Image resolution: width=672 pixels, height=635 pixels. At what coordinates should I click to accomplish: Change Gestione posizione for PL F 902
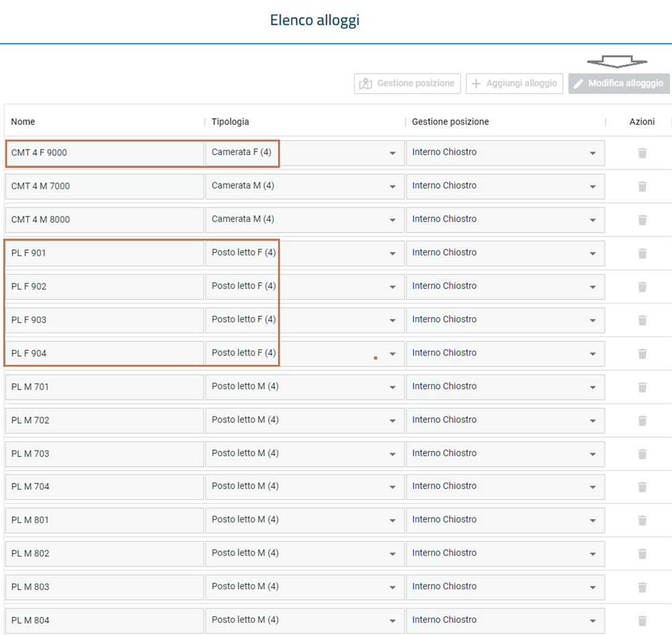[x=505, y=286]
